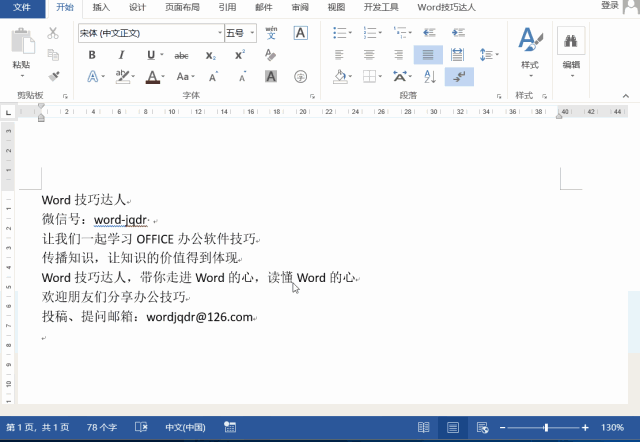Click the tab selector at ruler corner

tap(8, 112)
